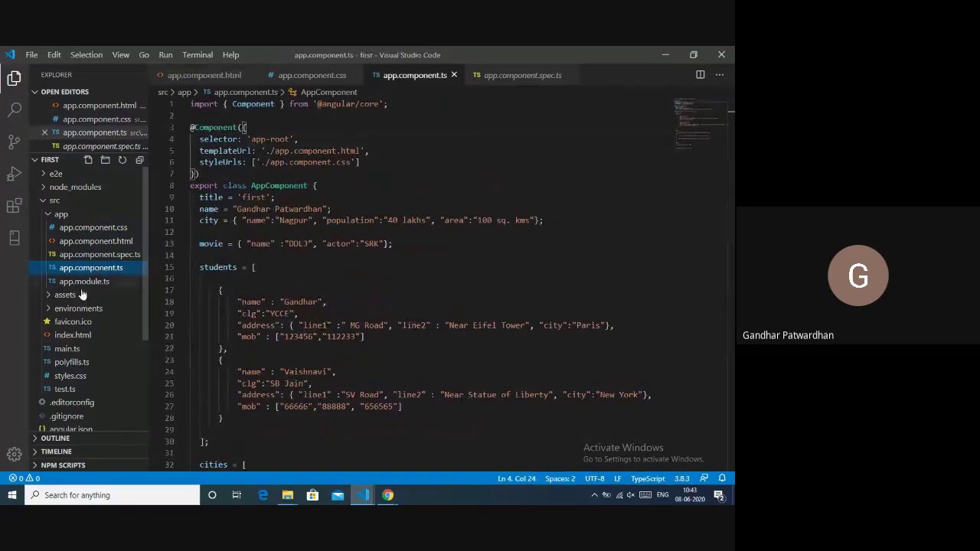Show errors and warnings problems panel
The image size is (980, 551).
(24, 478)
